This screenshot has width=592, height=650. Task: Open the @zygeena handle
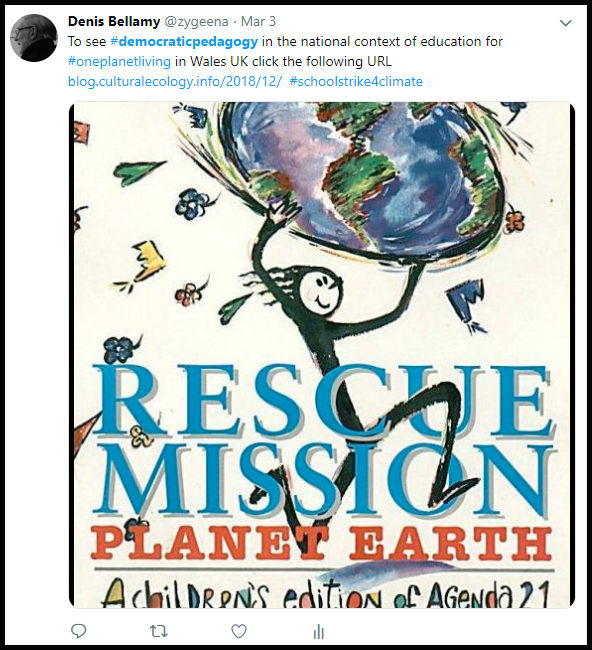(x=197, y=22)
